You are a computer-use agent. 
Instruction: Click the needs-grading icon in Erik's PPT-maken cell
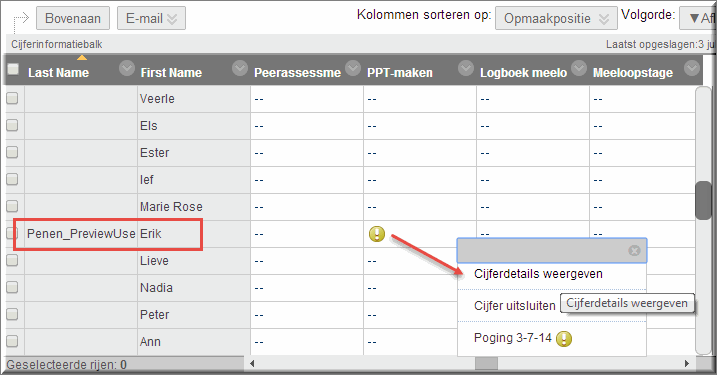pyautogui.click(x=377, y=234)
